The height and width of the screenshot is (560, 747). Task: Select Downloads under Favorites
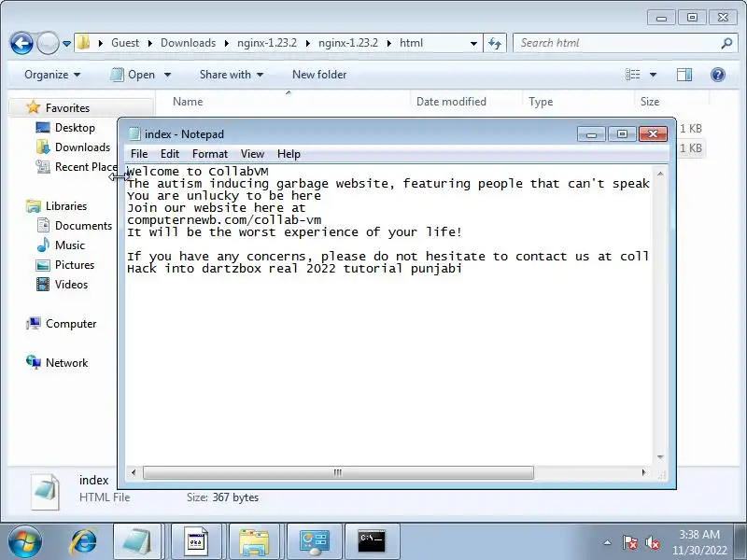(x=82, y=147)
